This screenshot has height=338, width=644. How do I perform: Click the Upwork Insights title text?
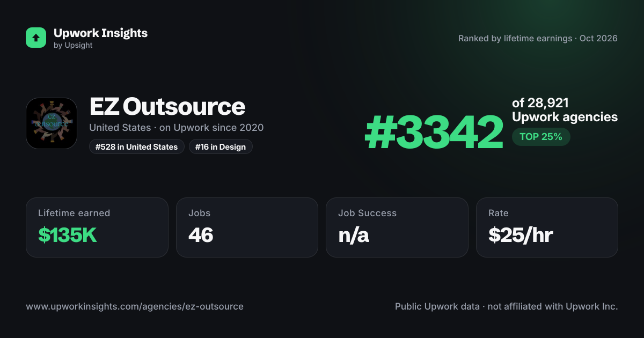pyautogui.click(x=100, y=33)
